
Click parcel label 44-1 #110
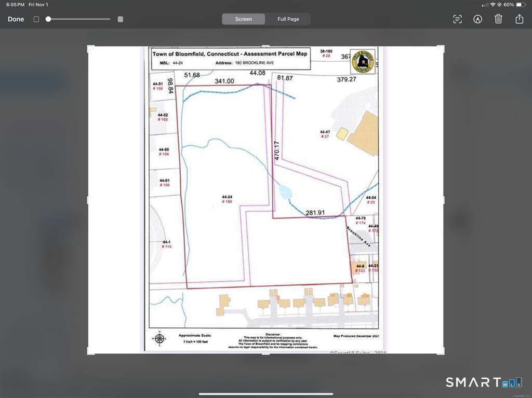(167, 244)
